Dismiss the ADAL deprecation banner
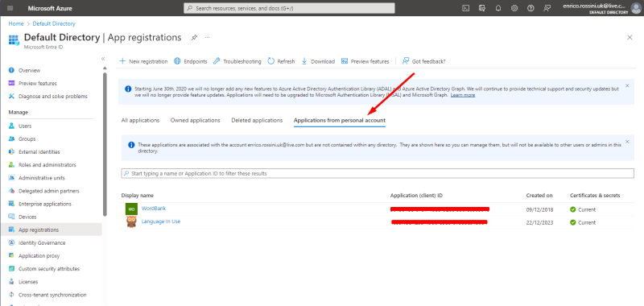 (627, 86)
